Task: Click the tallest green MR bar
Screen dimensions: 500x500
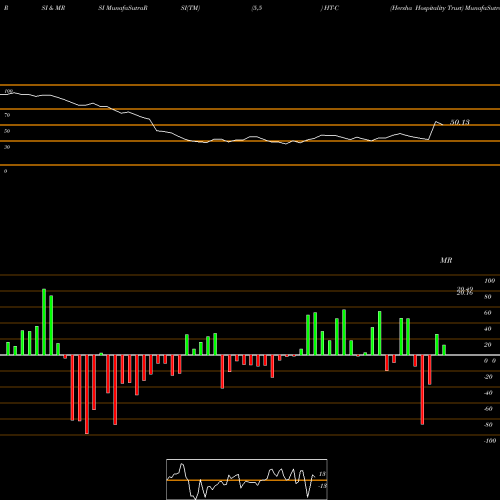Action: [44, 322]
